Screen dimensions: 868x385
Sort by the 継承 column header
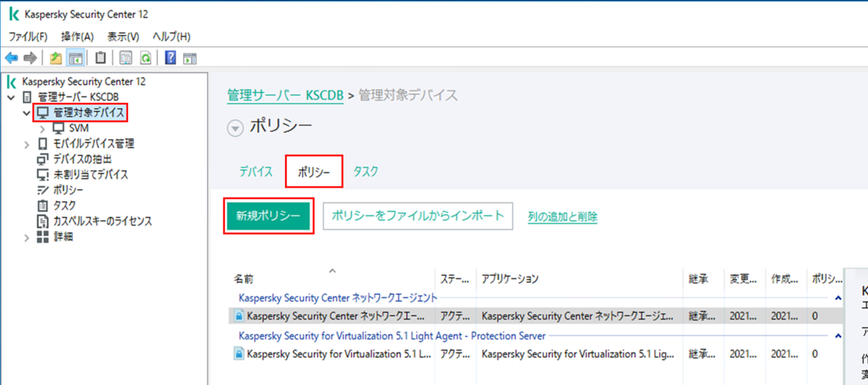click(x=699, y=279)
